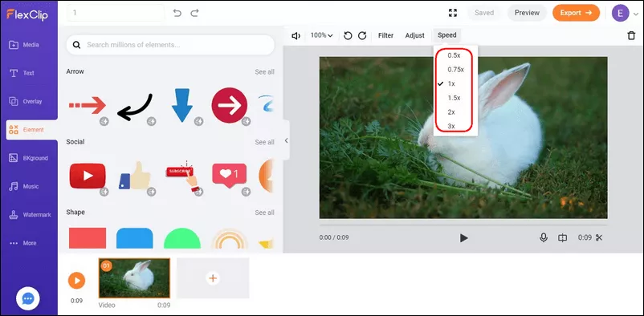644x316 pixels.
Task: Add the orange rainbow arc shape
Action: [x=229, y=239]
